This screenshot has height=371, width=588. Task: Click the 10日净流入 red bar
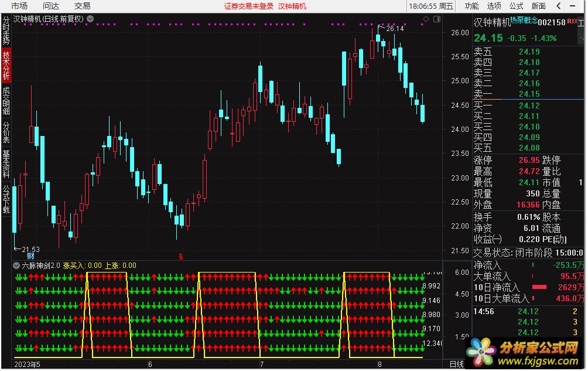(x=539, y=287)
